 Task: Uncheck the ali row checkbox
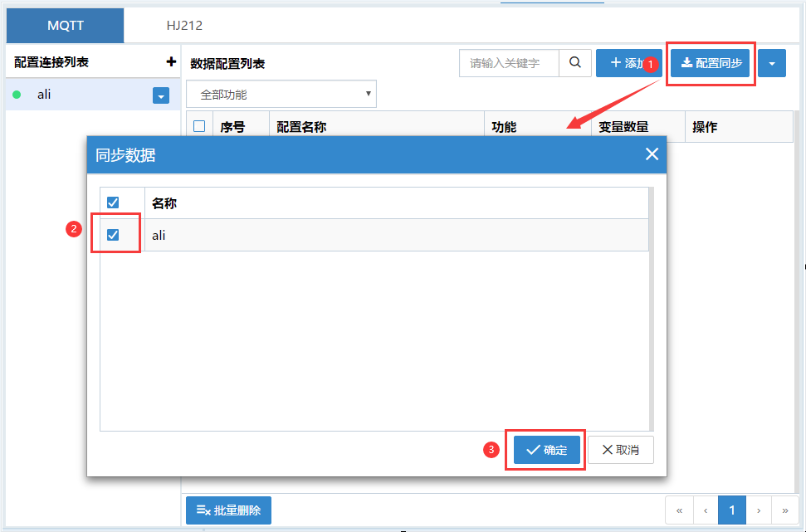tap(113, 235)
